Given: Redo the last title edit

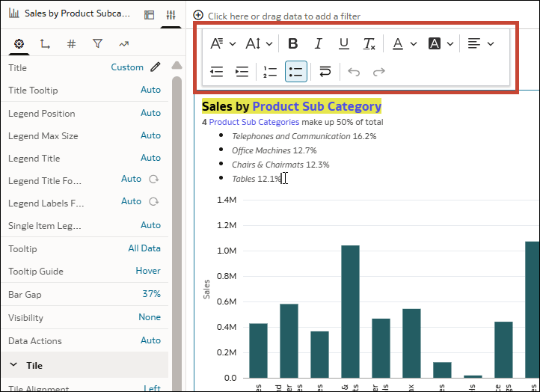Looking at the screenshot, I should (x=379, y=72).
